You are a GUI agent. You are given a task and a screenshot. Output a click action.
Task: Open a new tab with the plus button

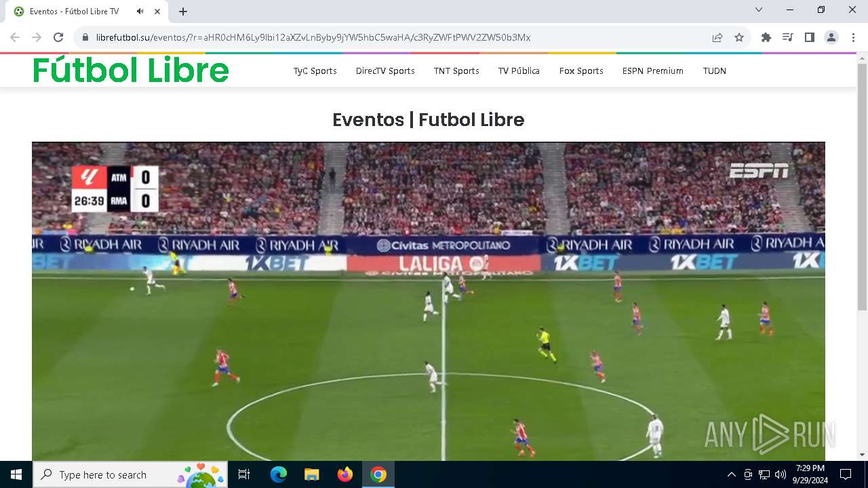183,12
